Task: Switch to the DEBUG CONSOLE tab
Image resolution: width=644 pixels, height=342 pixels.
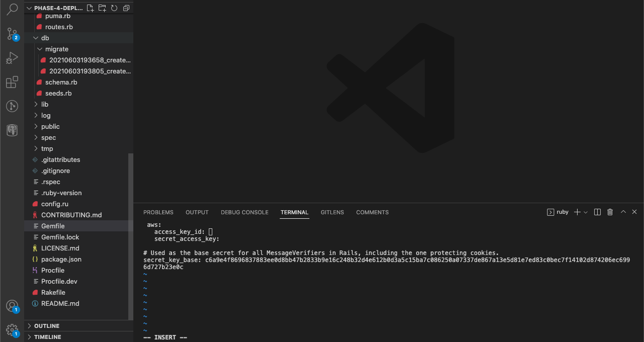Action: (x=245, y=212)
